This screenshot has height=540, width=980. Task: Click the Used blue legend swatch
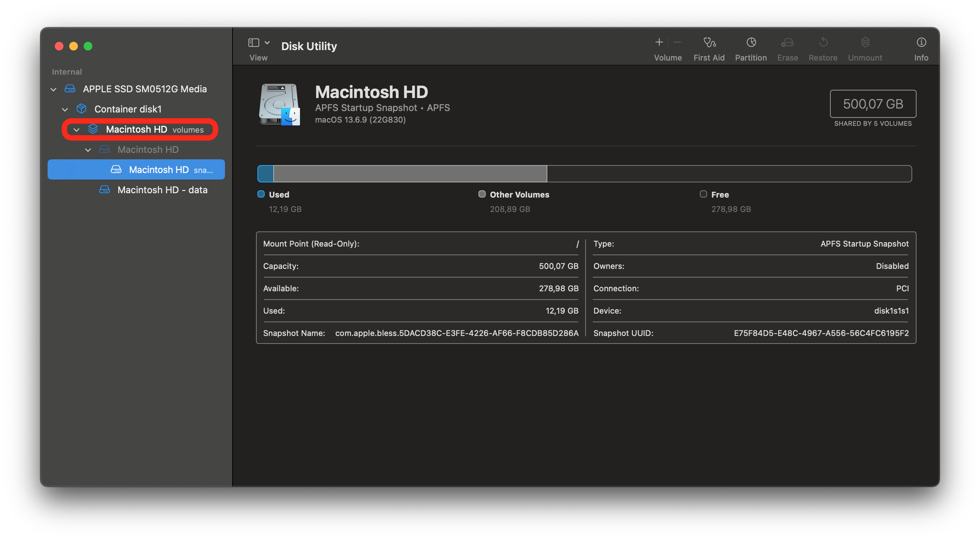(261, 194)
